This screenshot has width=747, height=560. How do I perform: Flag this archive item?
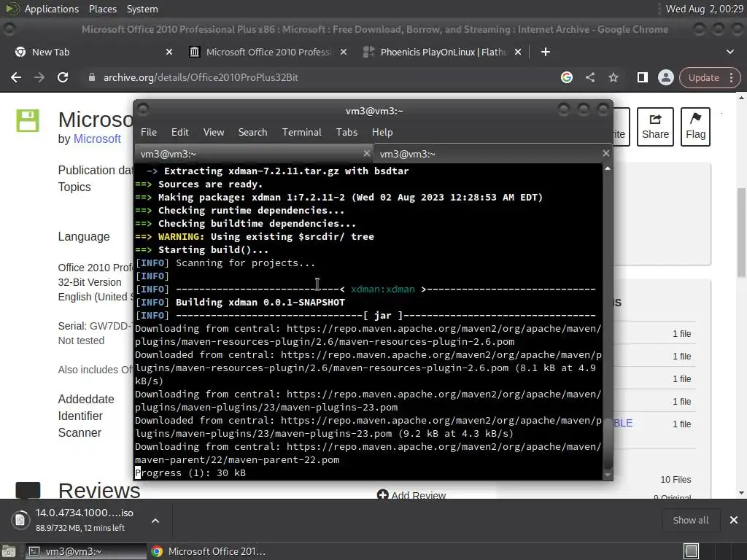pos(695,127)
